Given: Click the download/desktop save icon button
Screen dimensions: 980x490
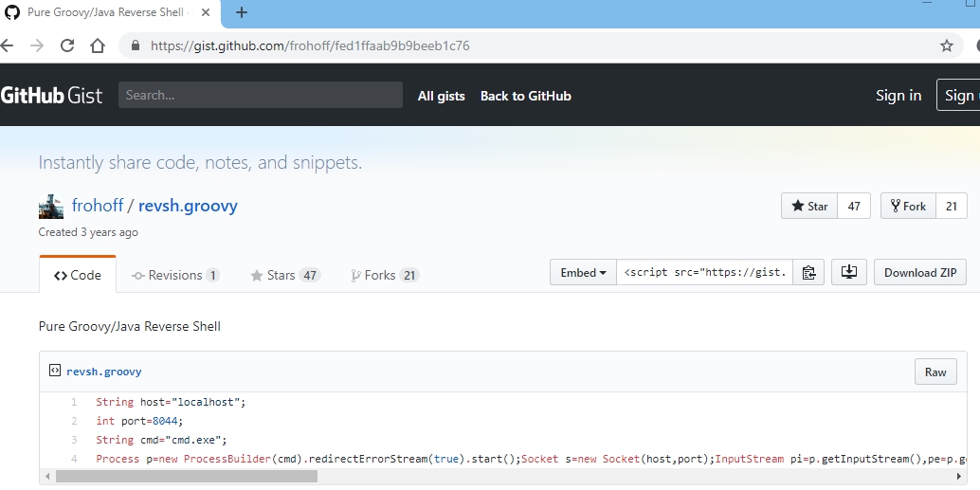Looking at the screenshot, I should point(849,273).
